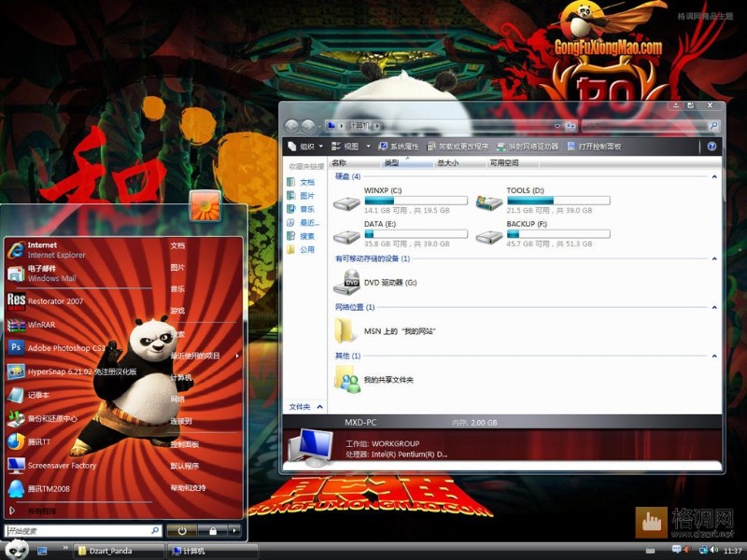Click the Explorer Back navigation button
The height and width of the screenshot is (560, 747).
click(291, 126)
